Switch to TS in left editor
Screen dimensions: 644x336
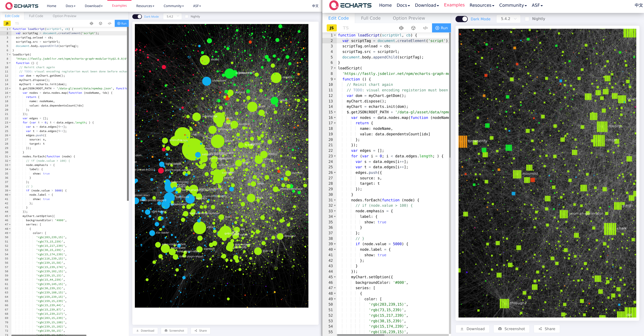(x=17, y=23)
